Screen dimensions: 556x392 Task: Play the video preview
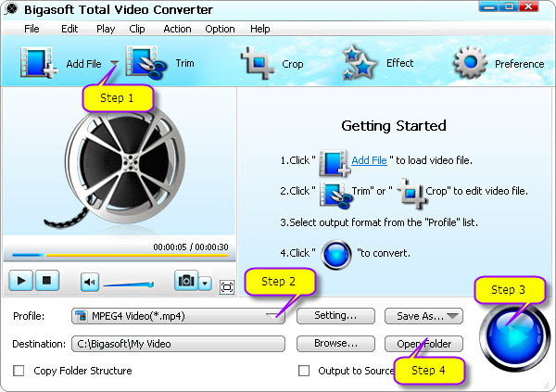coord(21,281)
